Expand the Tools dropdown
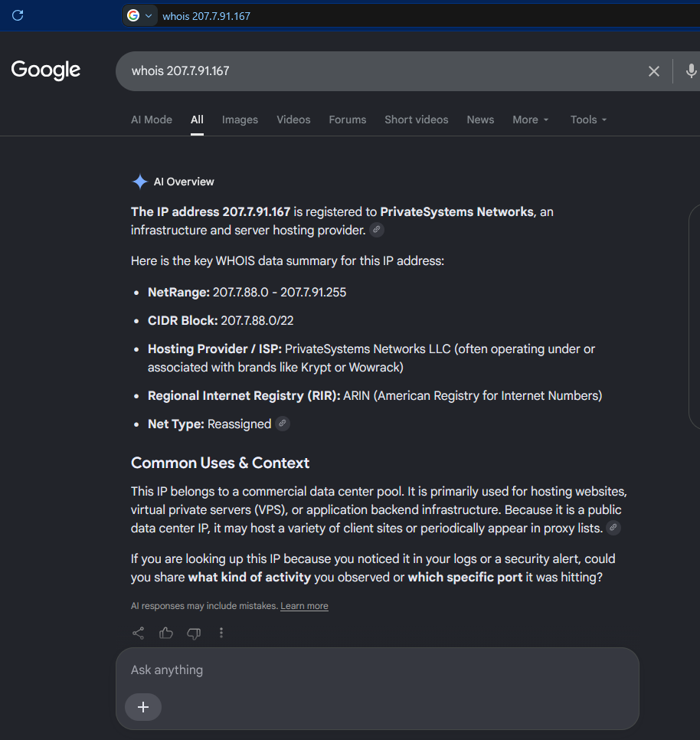 click(x=588, y=120)
